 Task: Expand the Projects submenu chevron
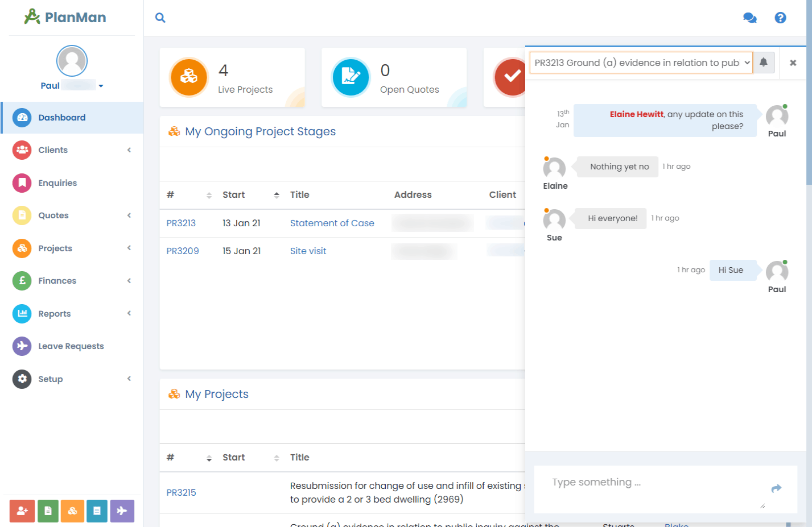point(129,248)
